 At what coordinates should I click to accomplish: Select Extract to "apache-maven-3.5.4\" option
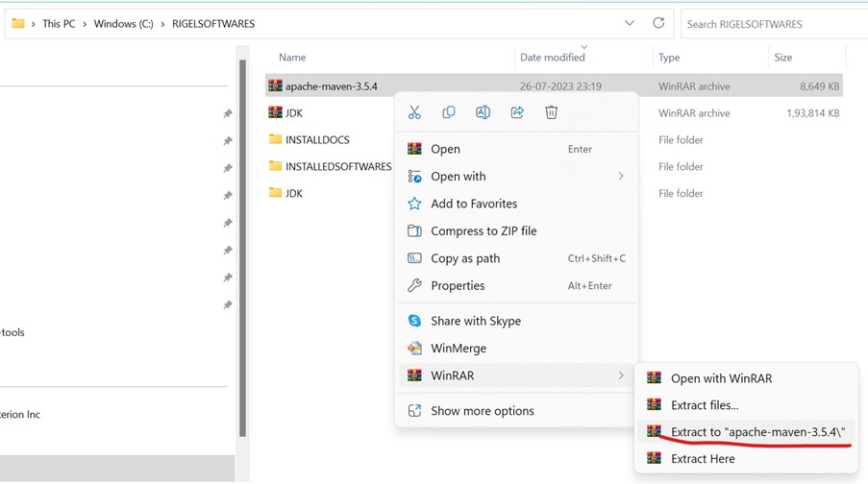(x=757, y=432)
